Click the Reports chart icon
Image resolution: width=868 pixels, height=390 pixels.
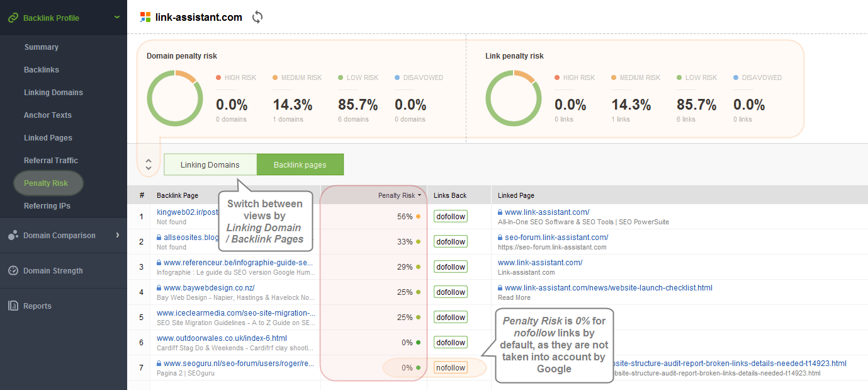point(13,306)
